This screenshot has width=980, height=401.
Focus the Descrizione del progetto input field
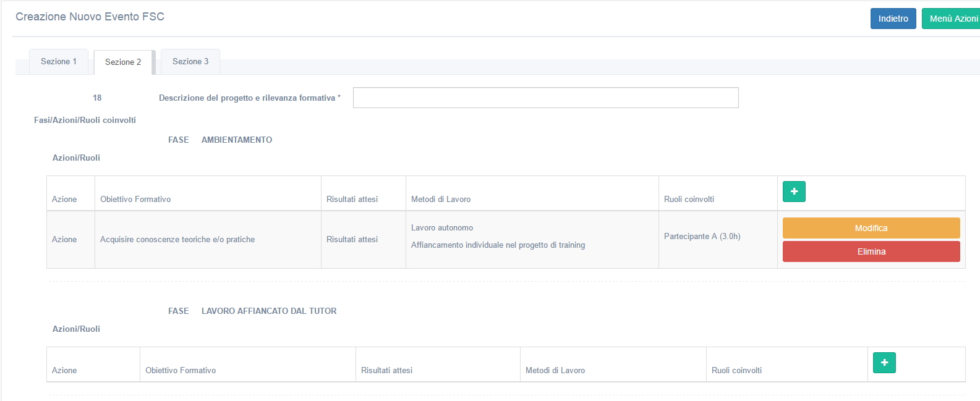(545, 98)
